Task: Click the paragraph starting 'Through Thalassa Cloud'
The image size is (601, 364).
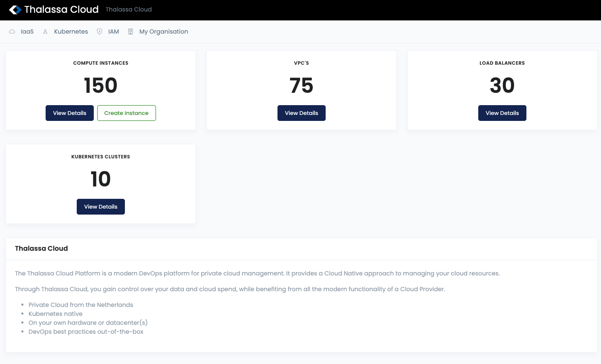Action: tap(230, 289)
